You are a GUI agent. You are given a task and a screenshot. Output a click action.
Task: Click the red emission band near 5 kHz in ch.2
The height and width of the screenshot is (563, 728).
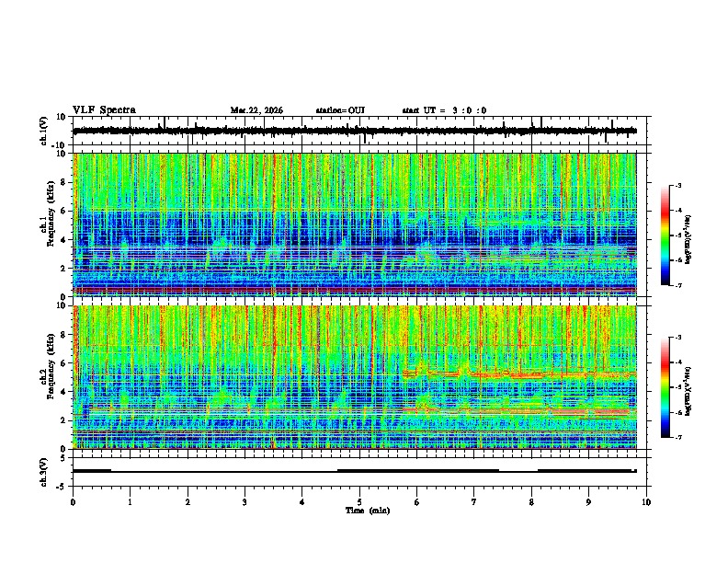(519, 373)
